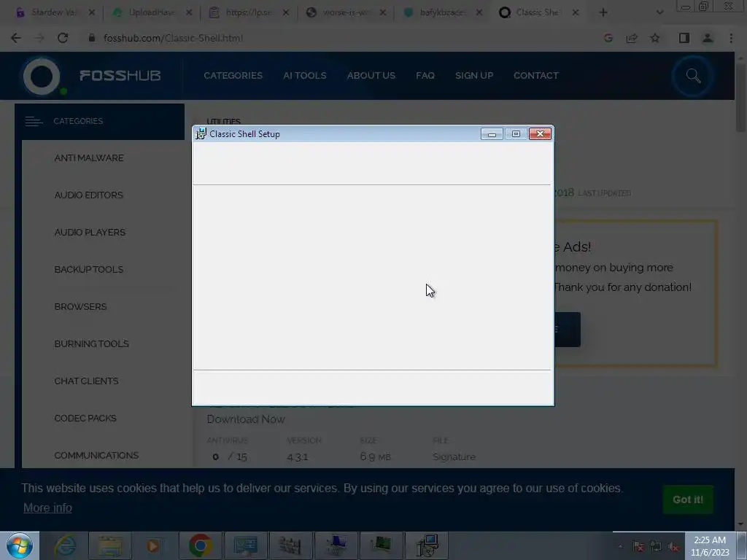Minimize the Classic Shell Setup window
Viewport: 747px width, 560px height.
tap(492, 134)
